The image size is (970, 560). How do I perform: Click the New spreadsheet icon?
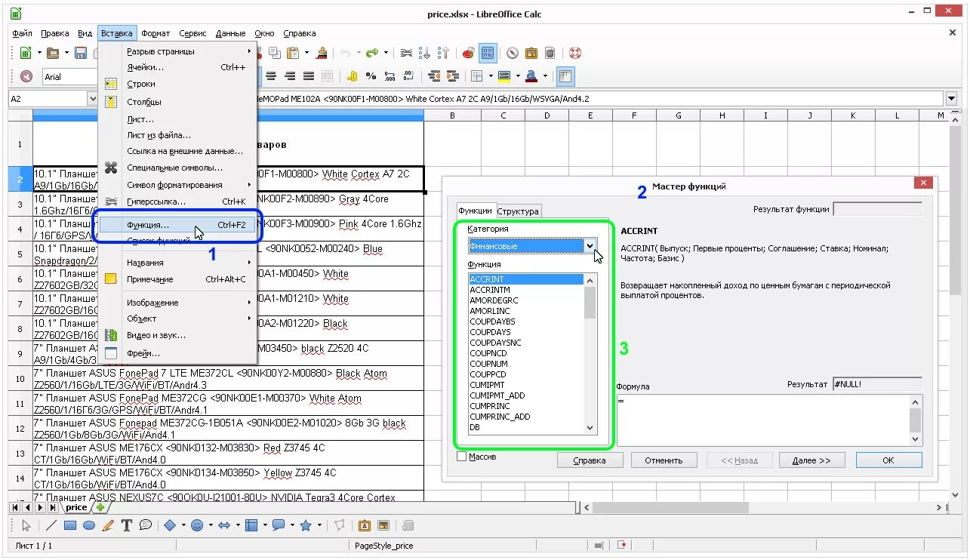(25, 53)
